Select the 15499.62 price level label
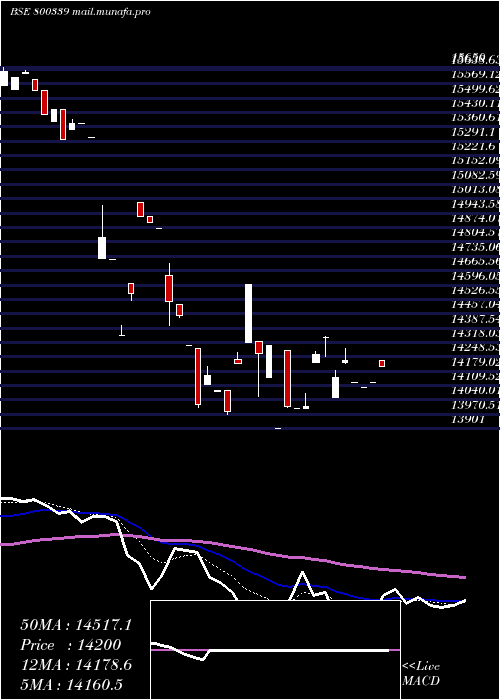 (475, 90)
